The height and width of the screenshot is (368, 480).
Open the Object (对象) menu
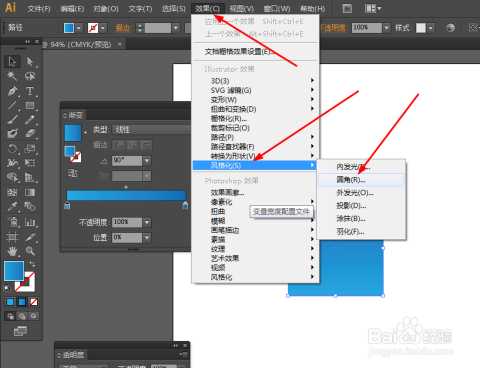coord(106,9)
